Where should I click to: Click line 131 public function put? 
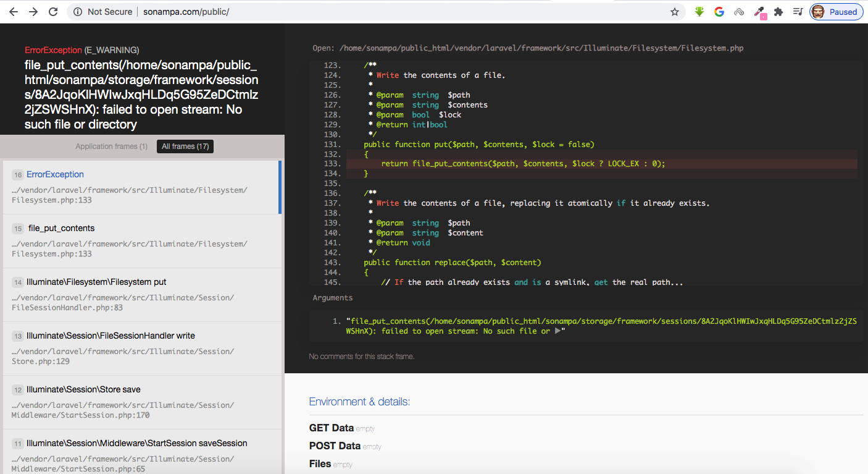coord(478,144)
